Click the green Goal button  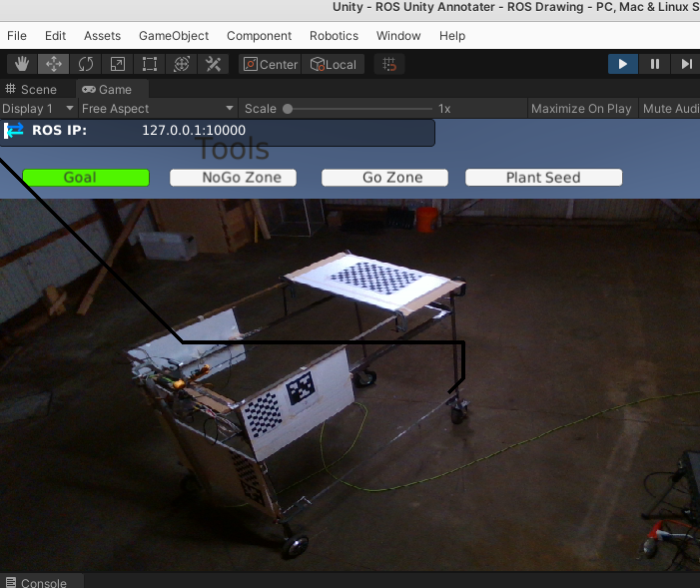point(86,178)
